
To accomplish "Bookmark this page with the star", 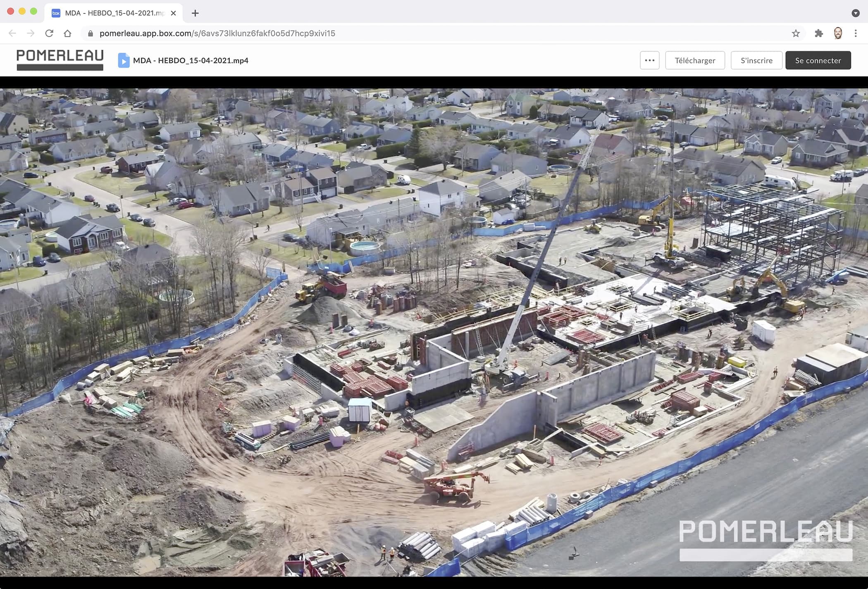I will (796, 33).
